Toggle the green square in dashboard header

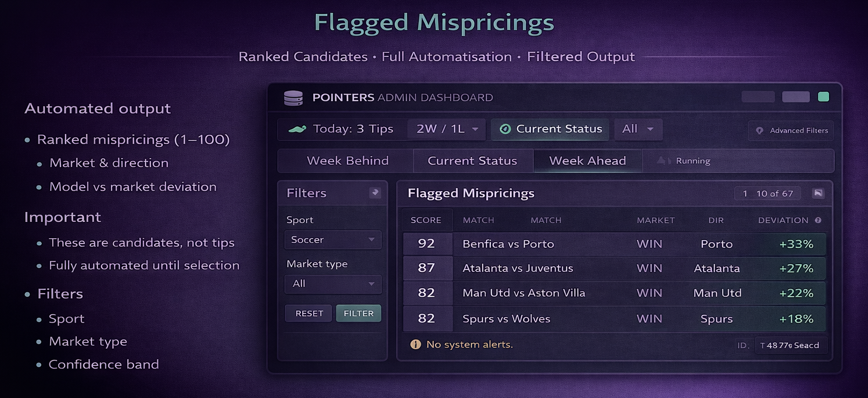[823, 97]
